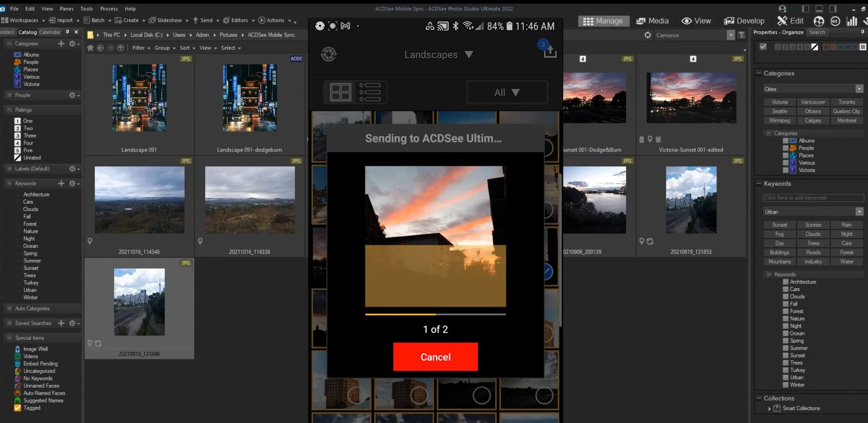868x423 pixels.
Task: Open the Sort dropdown menu
Action: pos(187,48)
